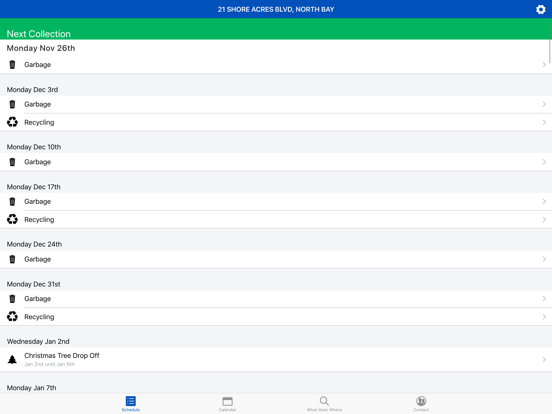The height and width of the screenshot is (414, 552).
Task: Click the trash icon for Nov 26th Garbage
Action: (x=12, y=64)
